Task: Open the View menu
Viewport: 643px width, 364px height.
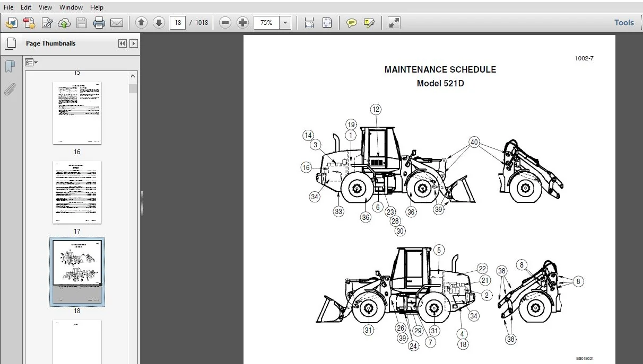Action: click(46, 7)
